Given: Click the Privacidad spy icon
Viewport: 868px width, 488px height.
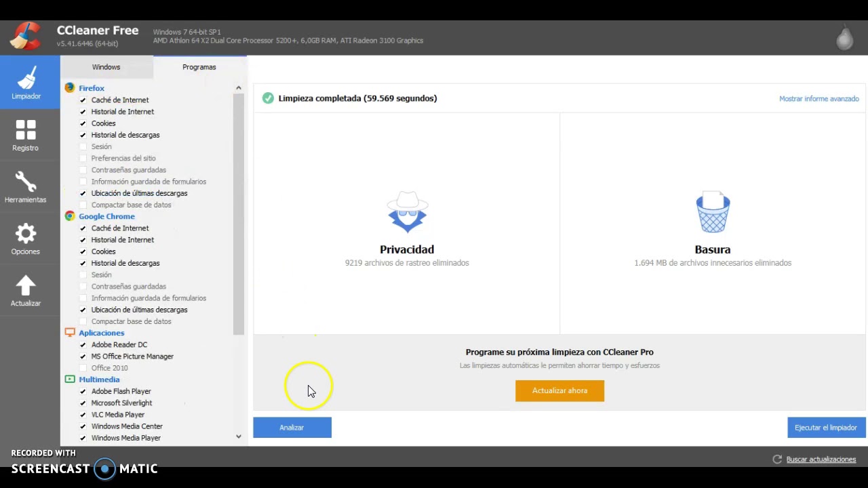Looking at the screenshot, I should coord(407,212).
